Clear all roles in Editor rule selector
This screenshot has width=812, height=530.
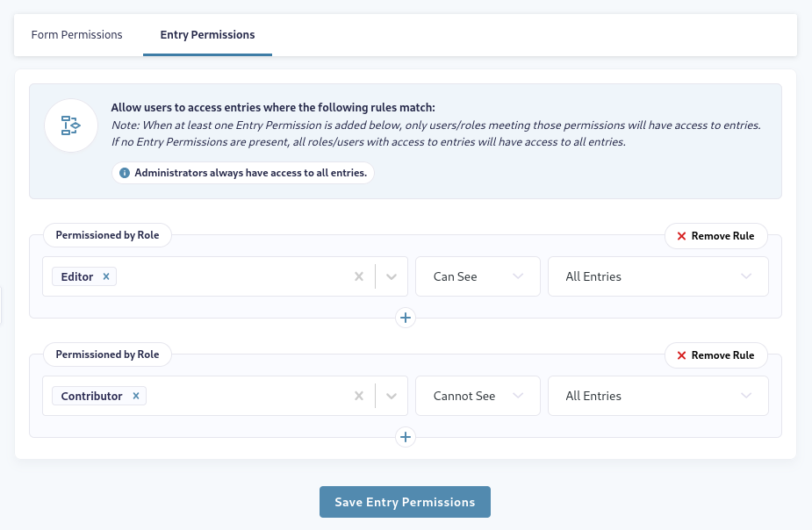(x=359, y=276)
